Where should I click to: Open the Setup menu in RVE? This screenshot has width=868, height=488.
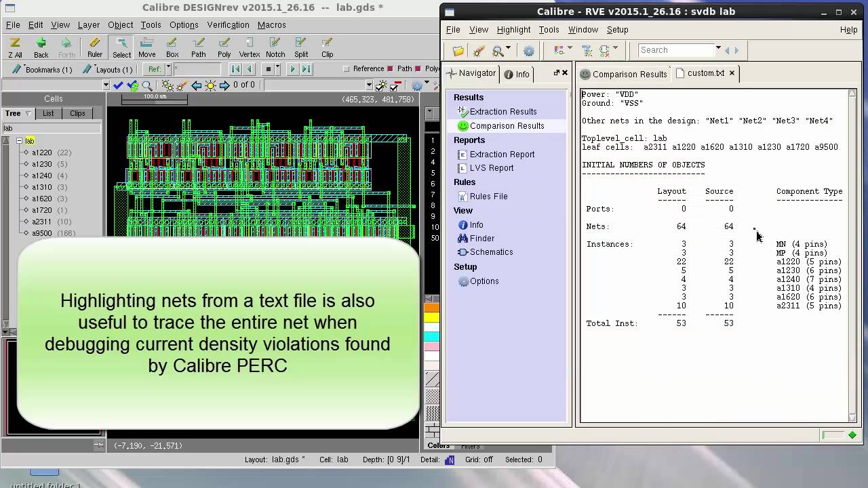pos(617,30)
